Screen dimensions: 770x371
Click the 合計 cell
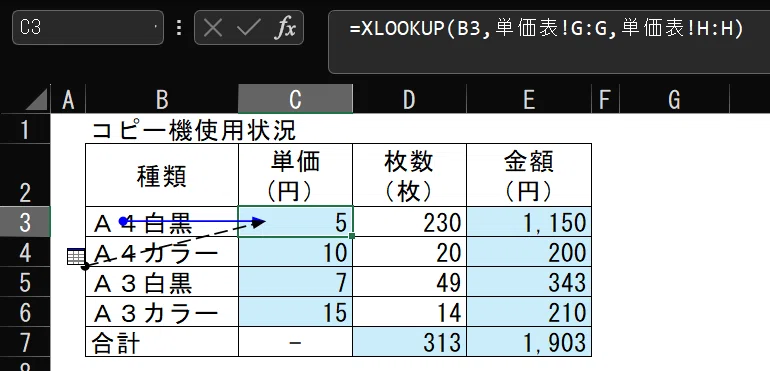coord(162,342)
